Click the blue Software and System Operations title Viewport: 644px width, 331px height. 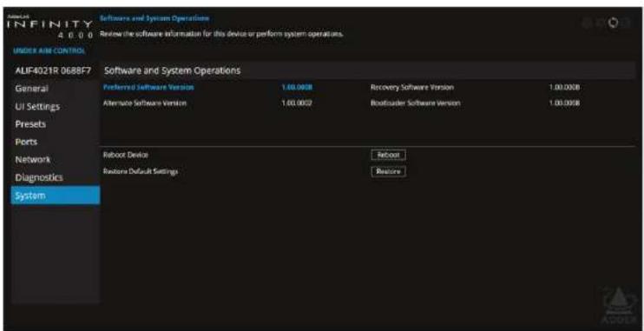coord(154,18)
